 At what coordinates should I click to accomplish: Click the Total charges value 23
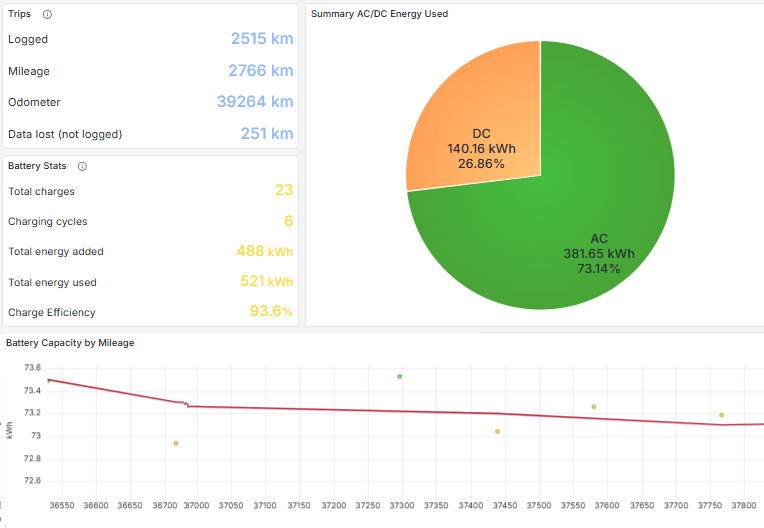pyautogui.click(x=284, y=191)
